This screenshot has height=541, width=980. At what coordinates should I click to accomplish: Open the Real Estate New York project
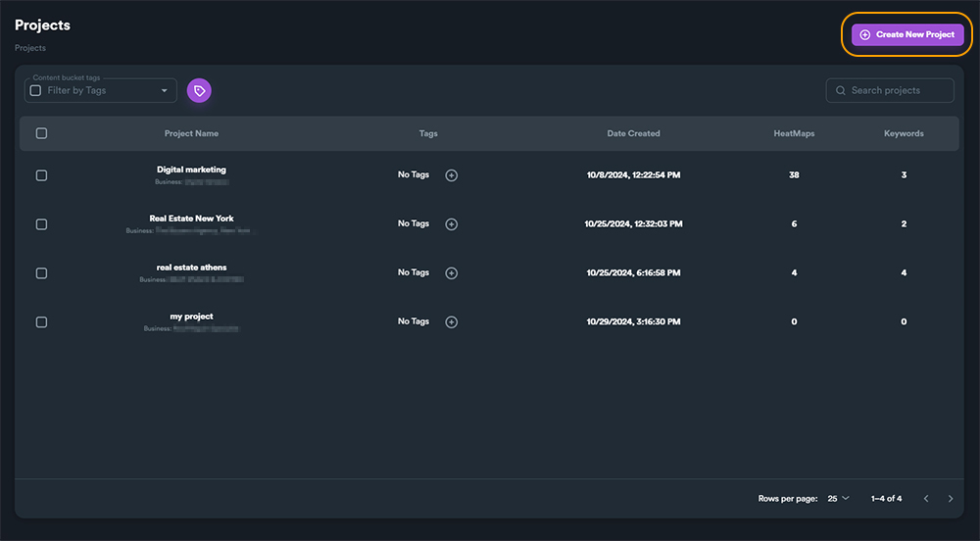[x=191, y=219]
